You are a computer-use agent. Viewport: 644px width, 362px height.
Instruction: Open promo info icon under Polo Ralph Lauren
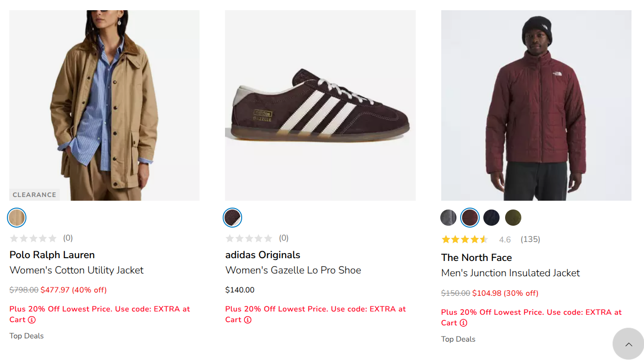31,320
